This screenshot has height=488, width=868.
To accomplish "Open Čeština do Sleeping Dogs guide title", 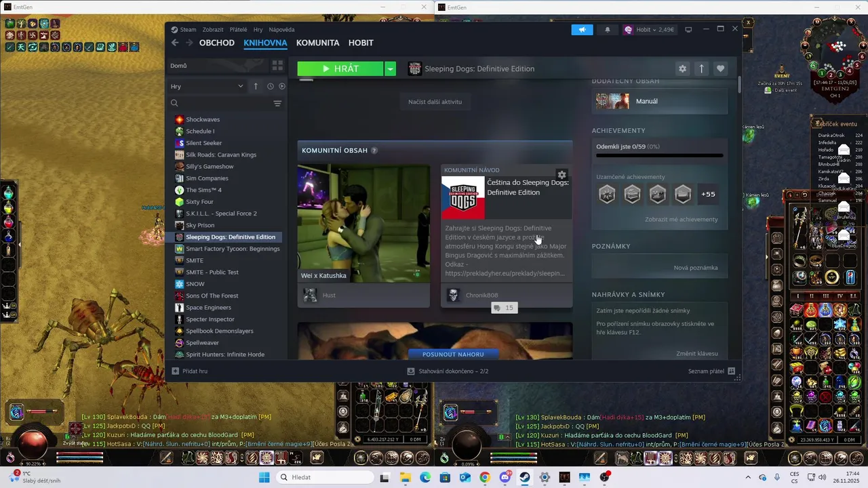I will pyautogui.click(x=528, y=187).
